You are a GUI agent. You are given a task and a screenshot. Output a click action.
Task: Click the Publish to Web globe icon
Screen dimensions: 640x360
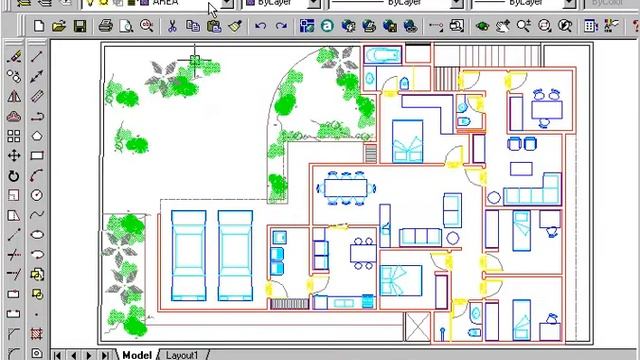(x=369, y=26)
